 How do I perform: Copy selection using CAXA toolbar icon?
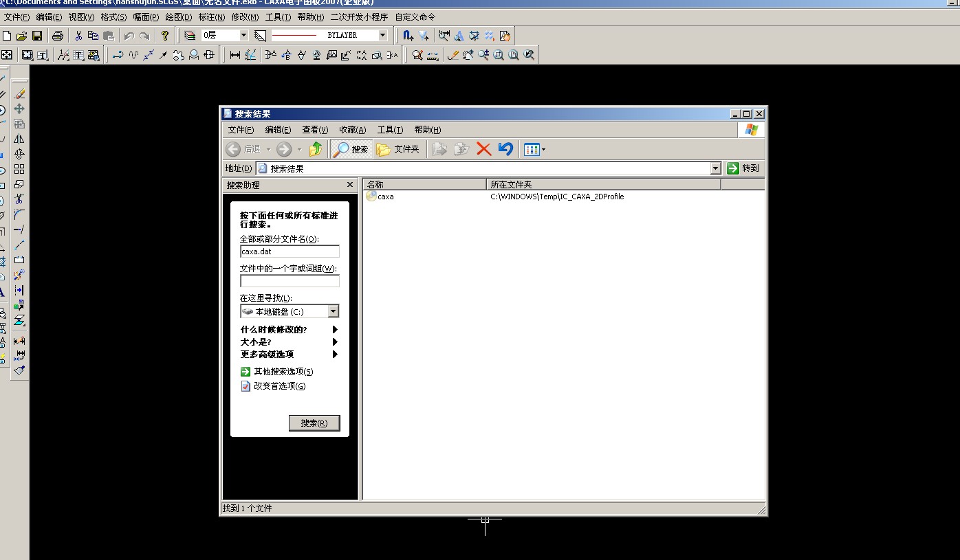click(x=93, y=35)
